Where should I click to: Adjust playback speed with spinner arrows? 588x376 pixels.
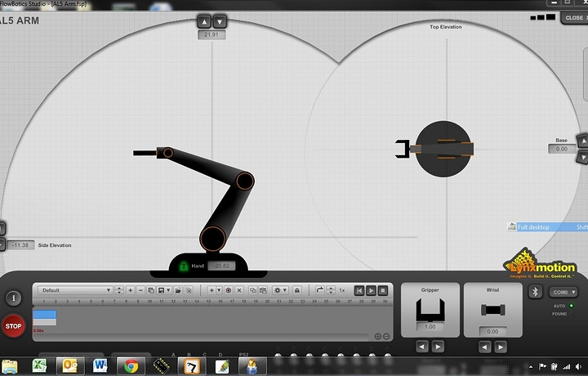point(331,290)
